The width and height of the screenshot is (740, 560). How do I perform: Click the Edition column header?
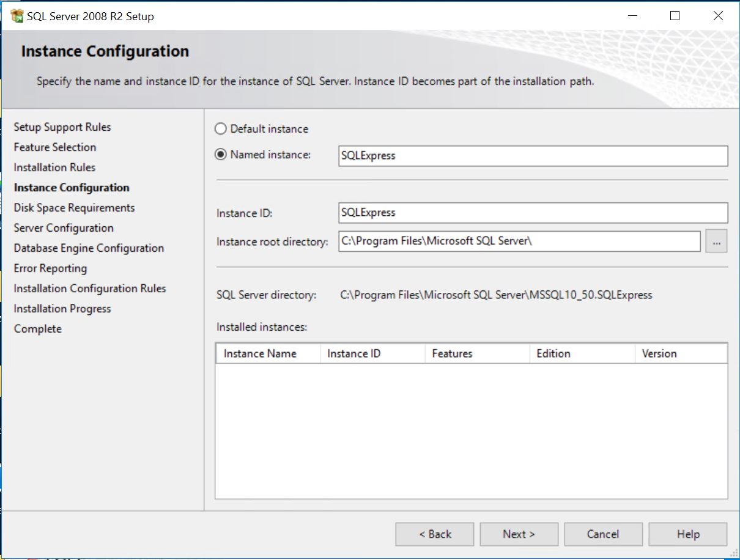point(582,353)
